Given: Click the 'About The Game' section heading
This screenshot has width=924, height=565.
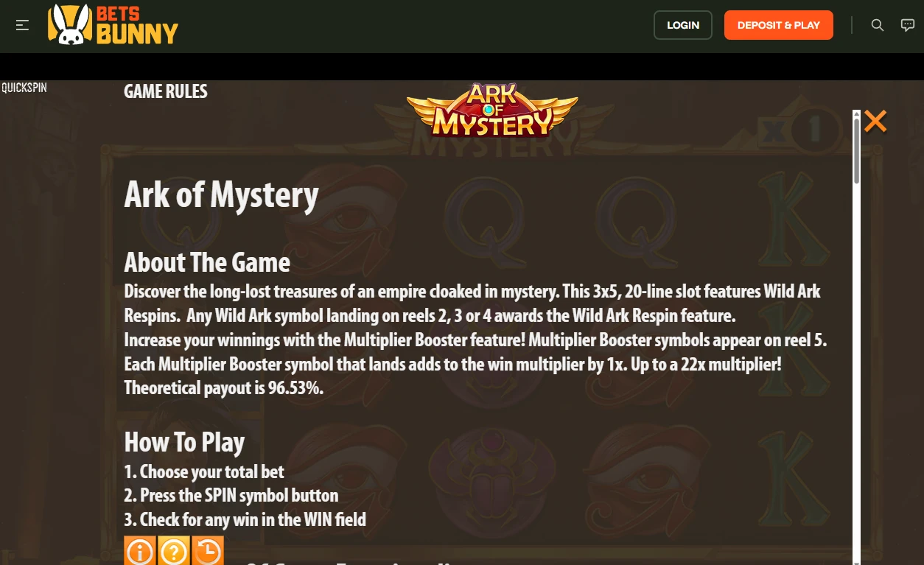Looking at the screenshot, I should [x=207, y=262].
